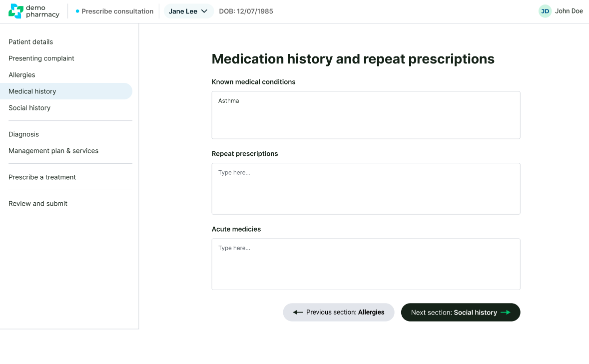Focus the Repeat prescriptions text area
This screenshot has height=364, width=589.
coord(366,189)
